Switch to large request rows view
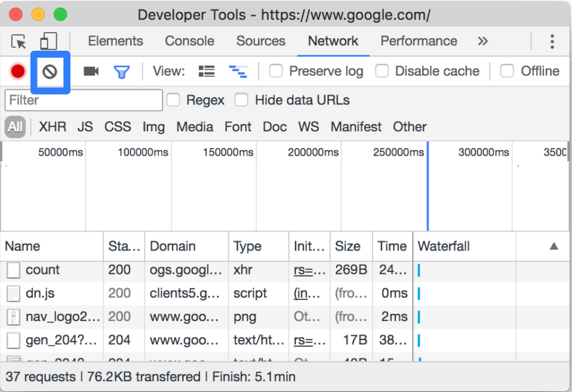The width and height of the screenshot is (572, 392). [207, 71]
